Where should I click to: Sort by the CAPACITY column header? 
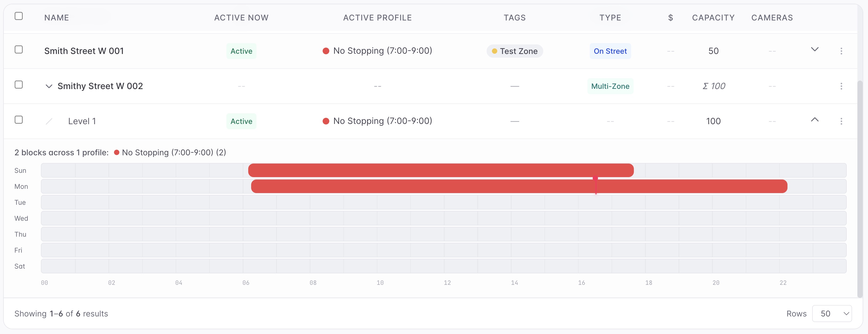(713, 18)
